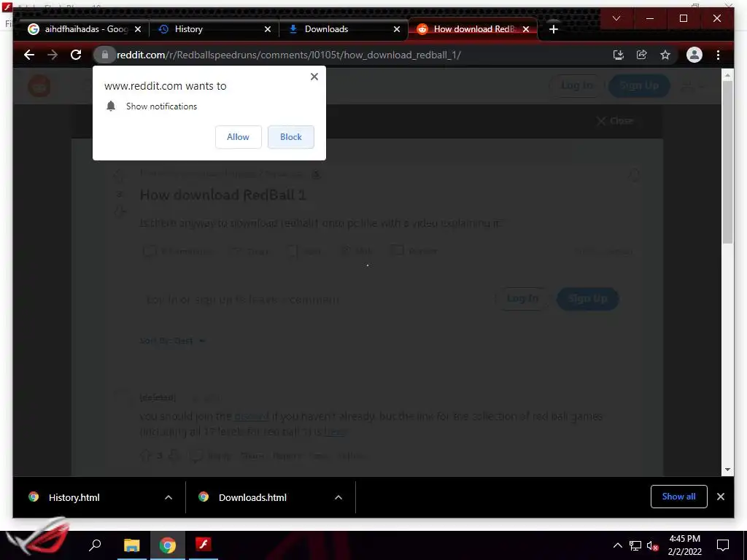Close the downloads bar
Viewport: 747px width, 560px height.
point(720,497)
